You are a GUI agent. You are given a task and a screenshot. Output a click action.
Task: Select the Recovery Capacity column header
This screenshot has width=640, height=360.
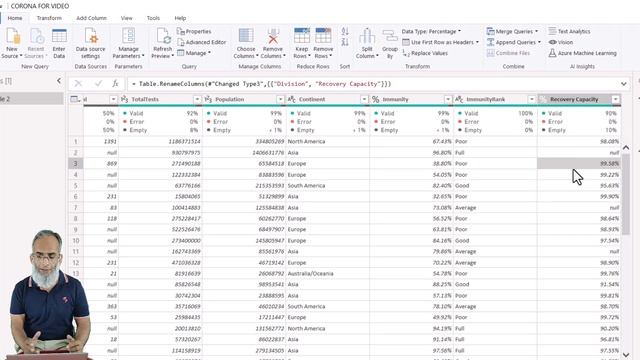point(574,99)
